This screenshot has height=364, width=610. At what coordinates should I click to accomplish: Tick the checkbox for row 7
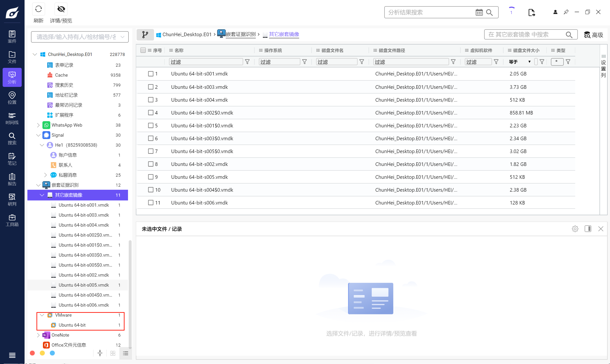151,151
